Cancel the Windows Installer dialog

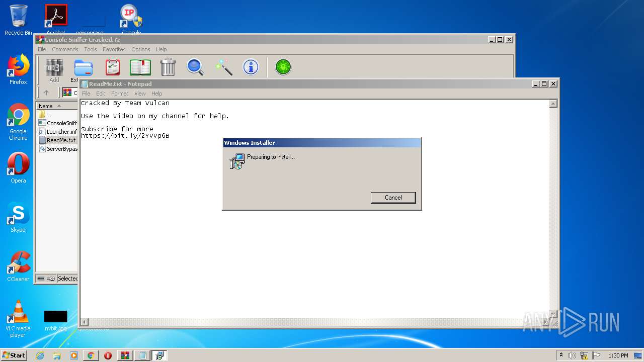pos(393,198)
